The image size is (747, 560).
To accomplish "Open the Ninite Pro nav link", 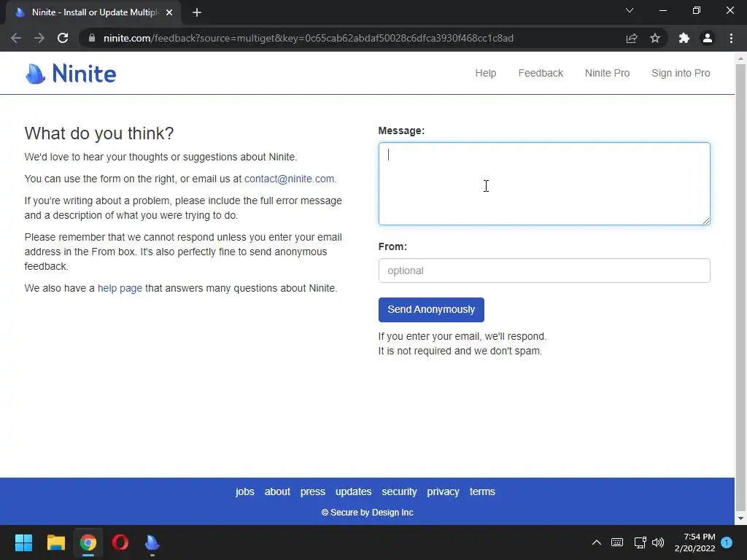I will 607,74.
